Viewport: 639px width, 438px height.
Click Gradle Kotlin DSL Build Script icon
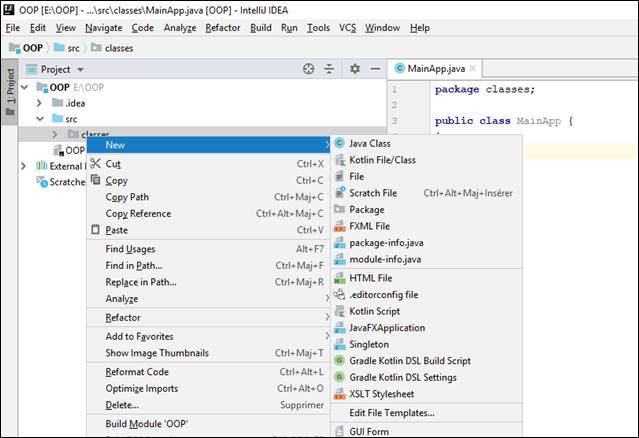(339, 361)
